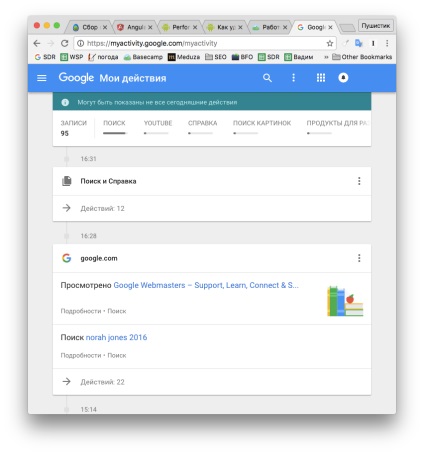Click the Google Translate extension icon

point(359,43)
